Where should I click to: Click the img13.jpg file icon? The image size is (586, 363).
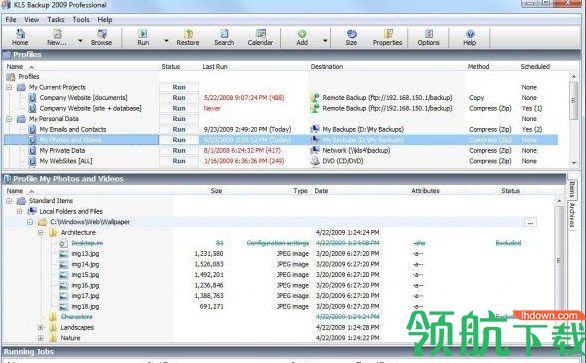pos(64,254)
